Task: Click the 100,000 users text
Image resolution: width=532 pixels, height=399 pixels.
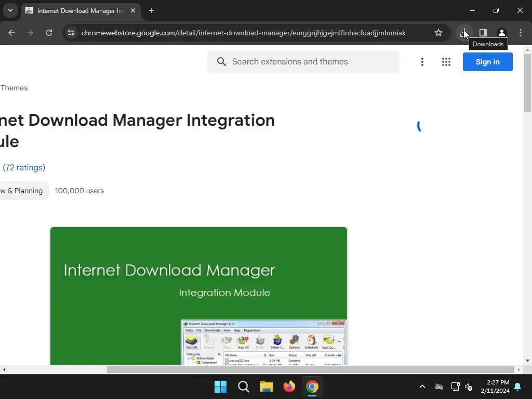Action: 79,191
